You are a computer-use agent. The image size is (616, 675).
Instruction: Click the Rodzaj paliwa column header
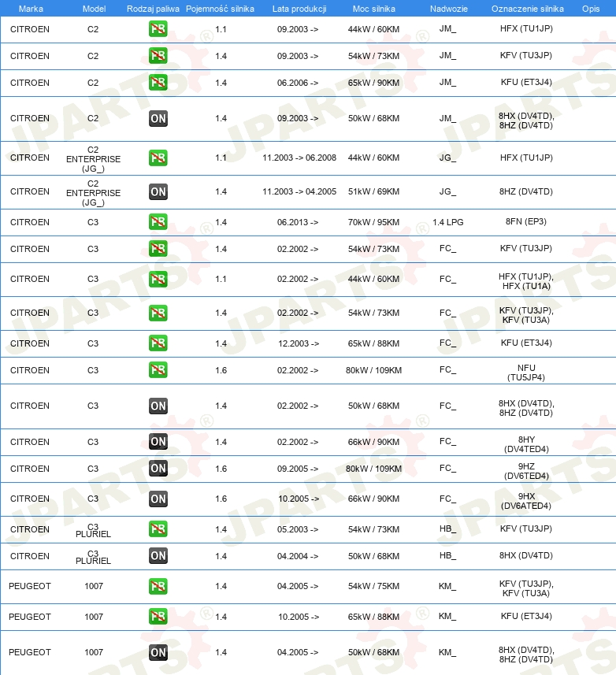153,9
